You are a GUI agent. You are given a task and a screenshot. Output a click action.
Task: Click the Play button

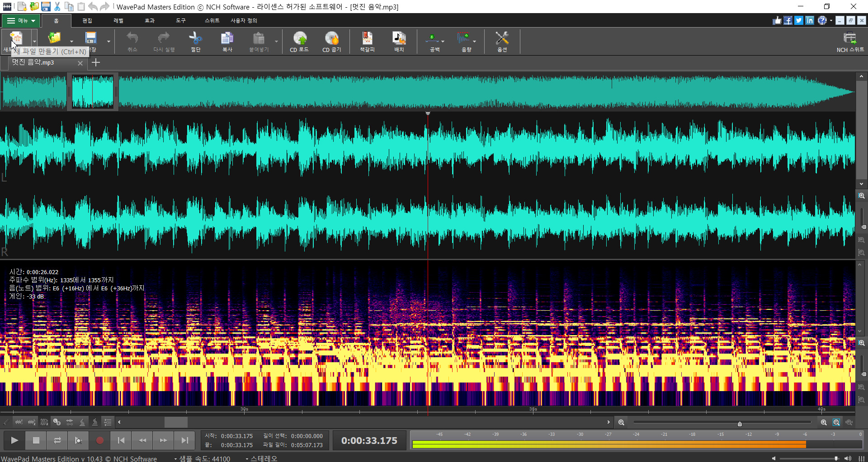(14, 440)
